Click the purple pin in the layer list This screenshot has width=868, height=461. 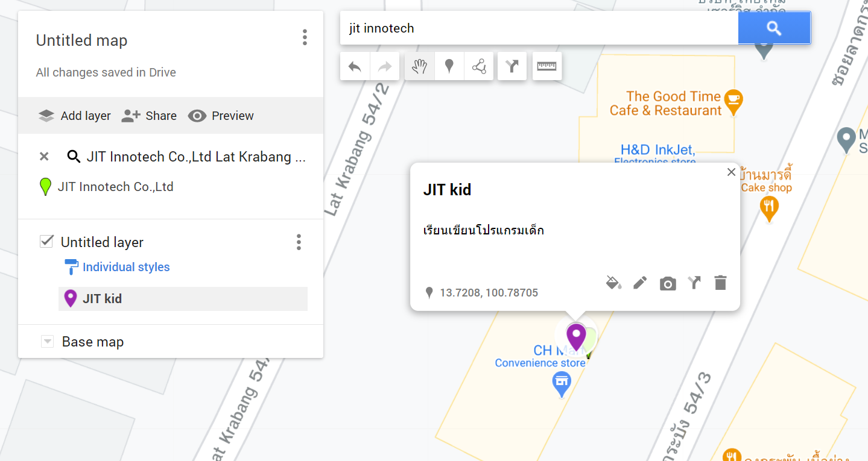[71, 298]
